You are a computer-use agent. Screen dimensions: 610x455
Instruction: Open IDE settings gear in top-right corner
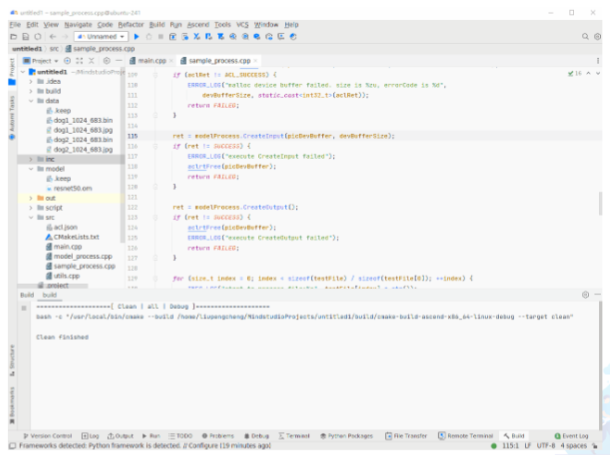pos(597,36)
